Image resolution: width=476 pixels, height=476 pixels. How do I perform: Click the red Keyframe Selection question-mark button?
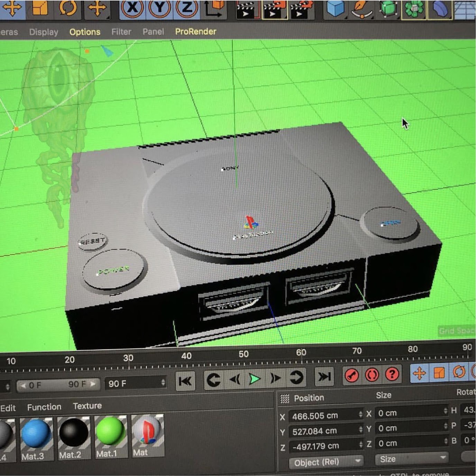[x=392, y=374]
